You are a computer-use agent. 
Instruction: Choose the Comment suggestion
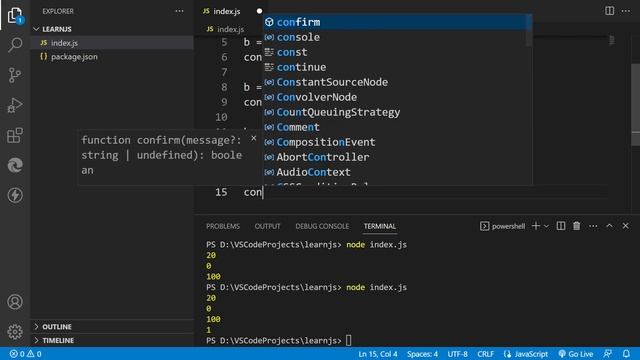coord(395,127)
